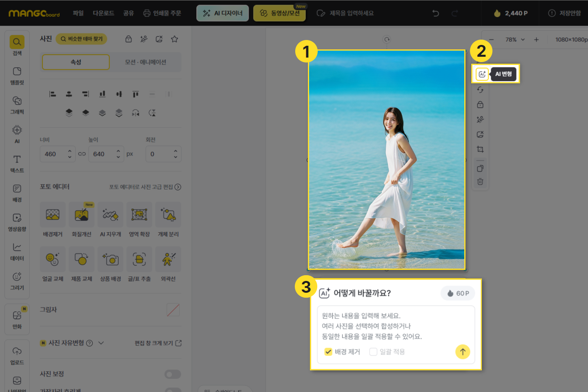Switch to the 모션 · 애니메이션 tab

[145, 62]
